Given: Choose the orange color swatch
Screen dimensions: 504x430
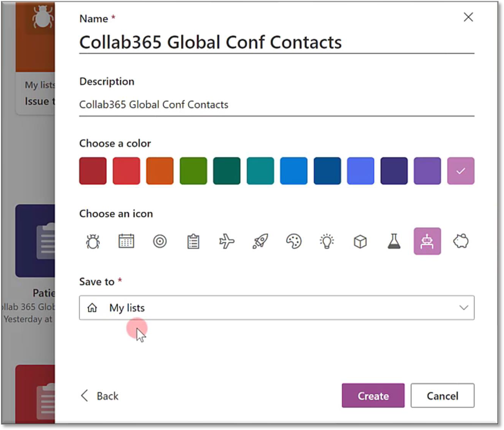Looking at the screenshot, I should [160, 171].
